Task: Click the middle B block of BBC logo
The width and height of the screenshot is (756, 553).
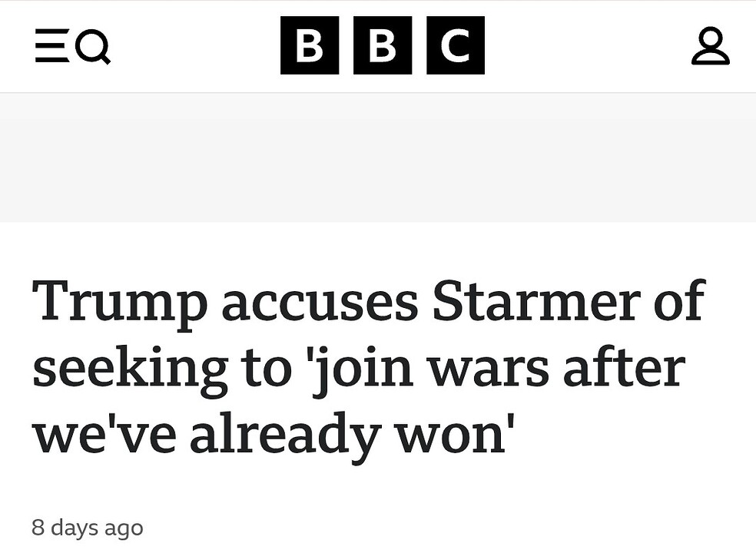Action: pos(383,46)
